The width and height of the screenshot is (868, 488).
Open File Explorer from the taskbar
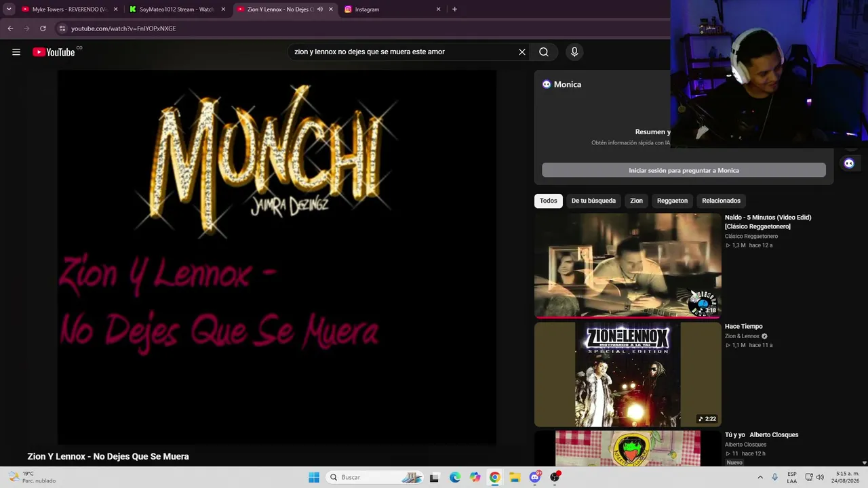[515, 477]
